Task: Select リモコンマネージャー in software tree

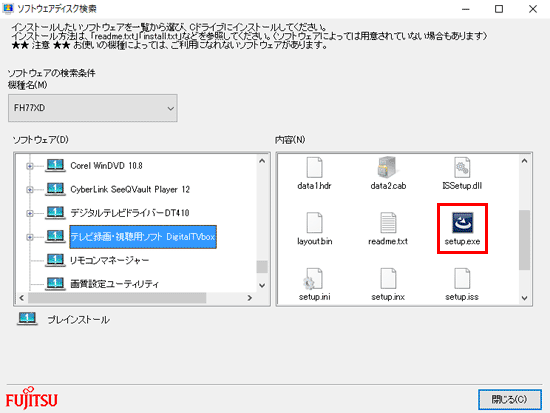Action: click(109, 260)
